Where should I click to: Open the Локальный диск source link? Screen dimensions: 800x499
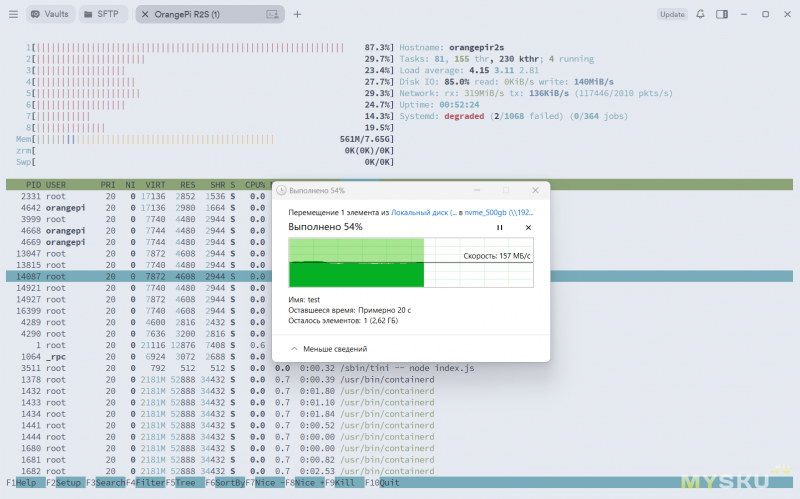423,212
